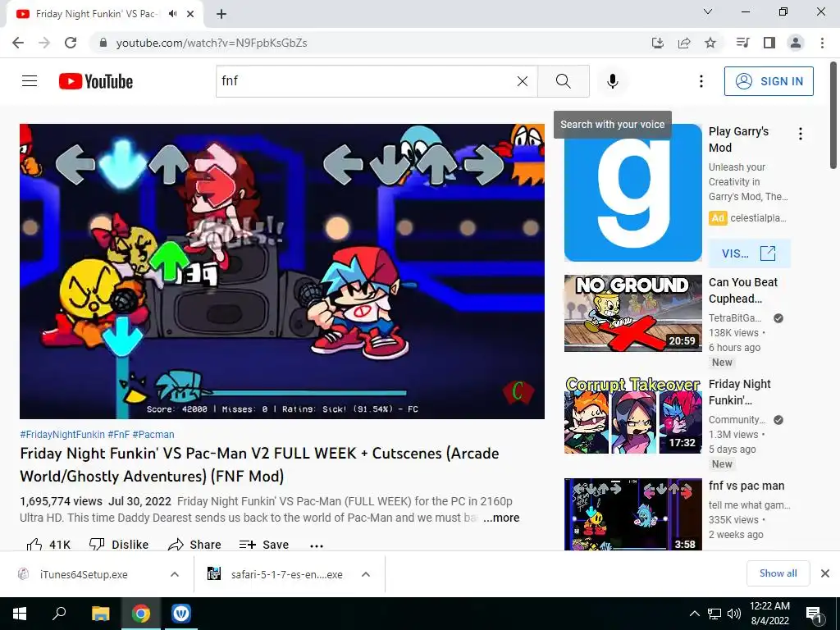
Task: Click the Friday Night Funkin' recommended title
Action: 739,391
